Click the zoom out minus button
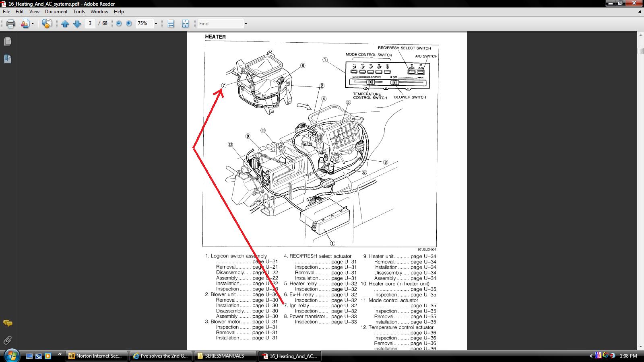The image size is (644, 362). [x=119, y=24]
